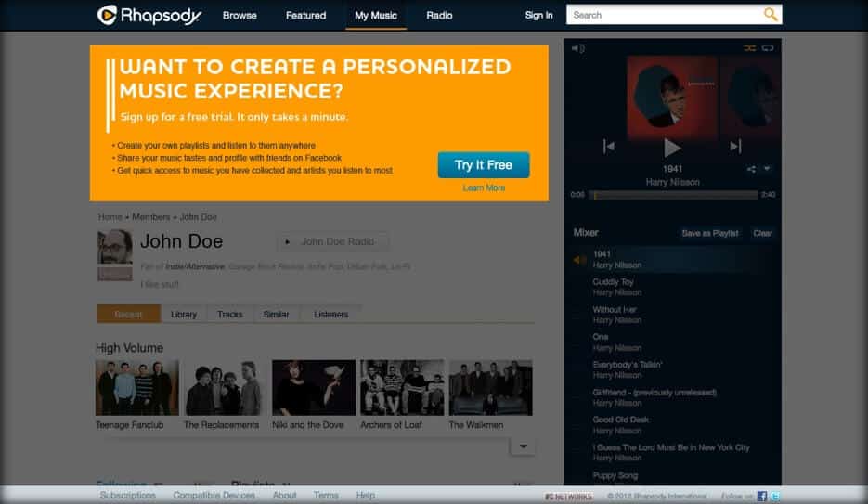Click the now-playing speaker icon beside 1941
Image resolution: width=868 pixels, height=504 pixels.
coord(579,260)
